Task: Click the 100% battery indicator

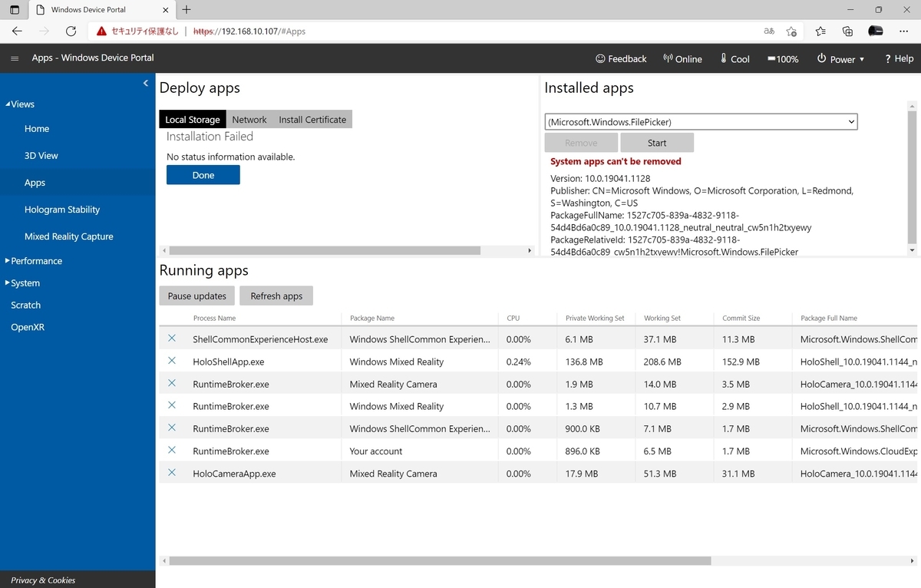Action: (783, 58)
